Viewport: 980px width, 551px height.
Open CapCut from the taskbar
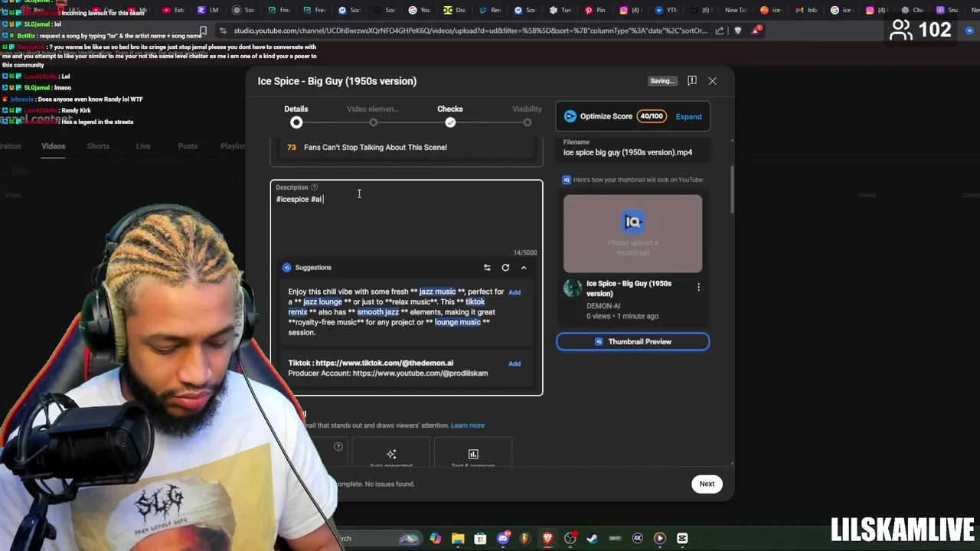coord(682,538)
